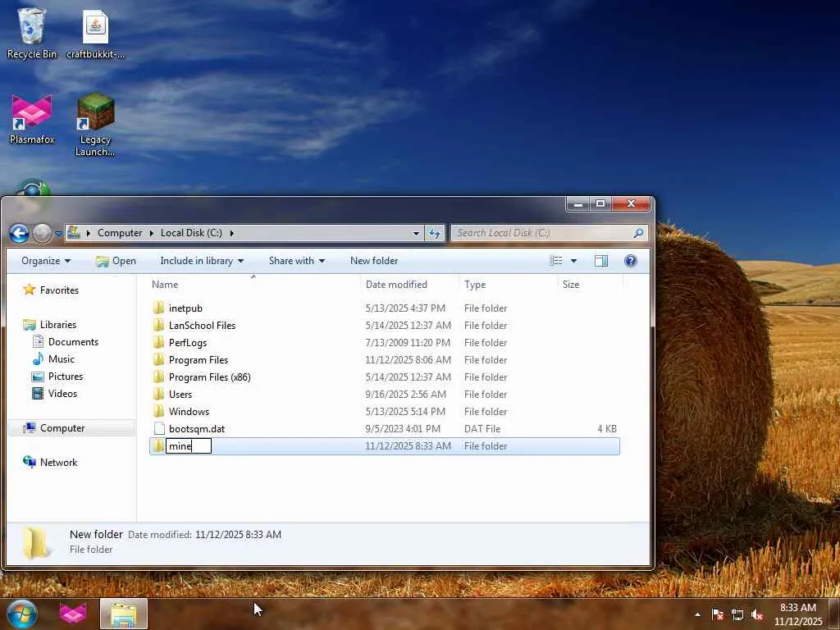
Task: Click the taskbar clock and date
Action: [x=797, y=614]
